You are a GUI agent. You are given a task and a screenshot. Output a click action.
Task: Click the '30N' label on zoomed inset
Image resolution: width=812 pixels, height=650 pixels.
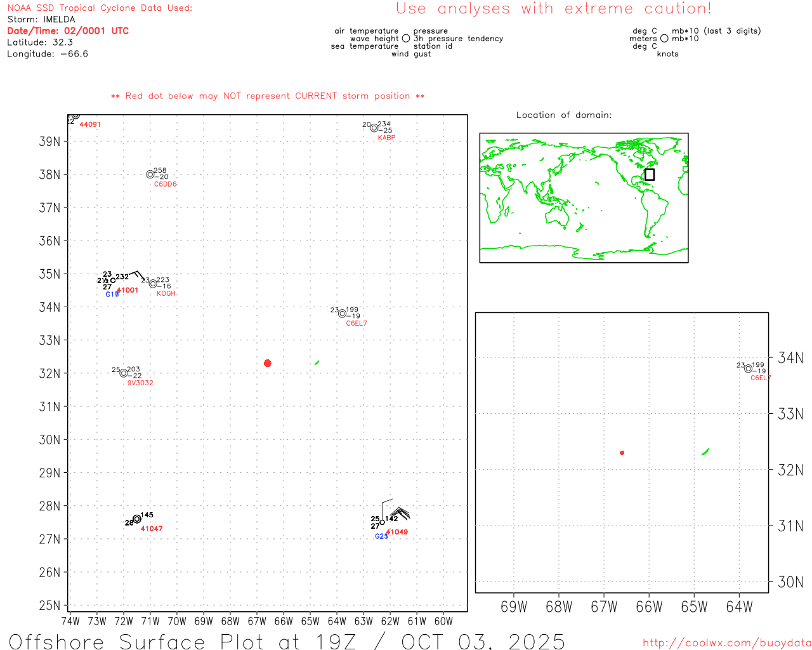pos(791,582)
